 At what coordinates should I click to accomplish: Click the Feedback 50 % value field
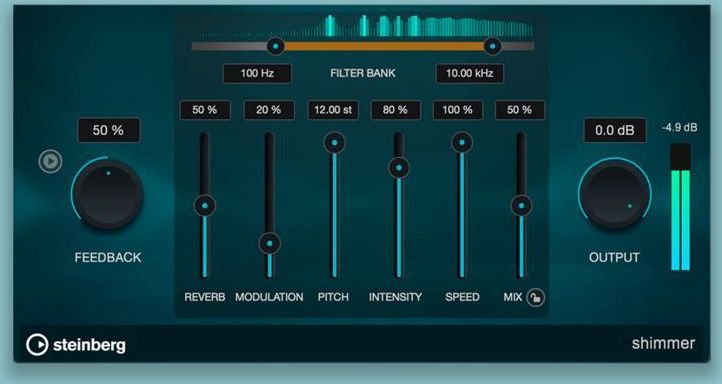[109, 130]
